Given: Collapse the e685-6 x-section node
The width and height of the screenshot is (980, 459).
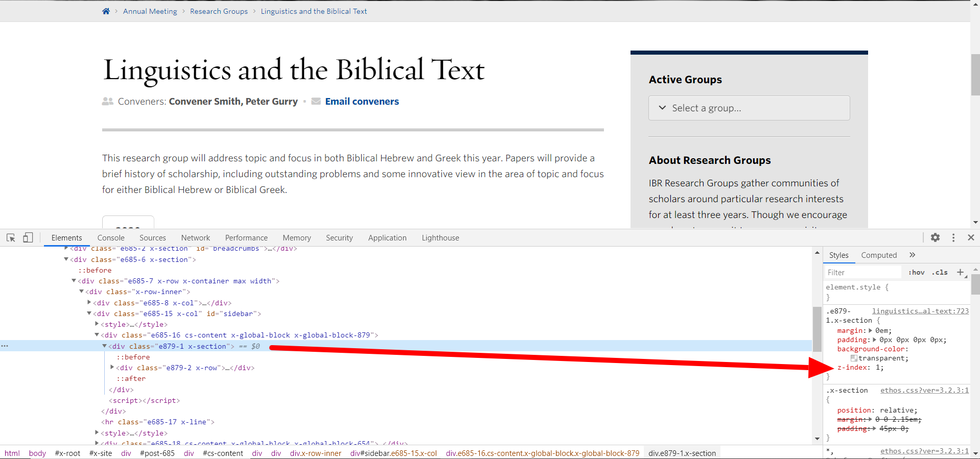Looking at the screenshot, I should (x=66, y=259).
